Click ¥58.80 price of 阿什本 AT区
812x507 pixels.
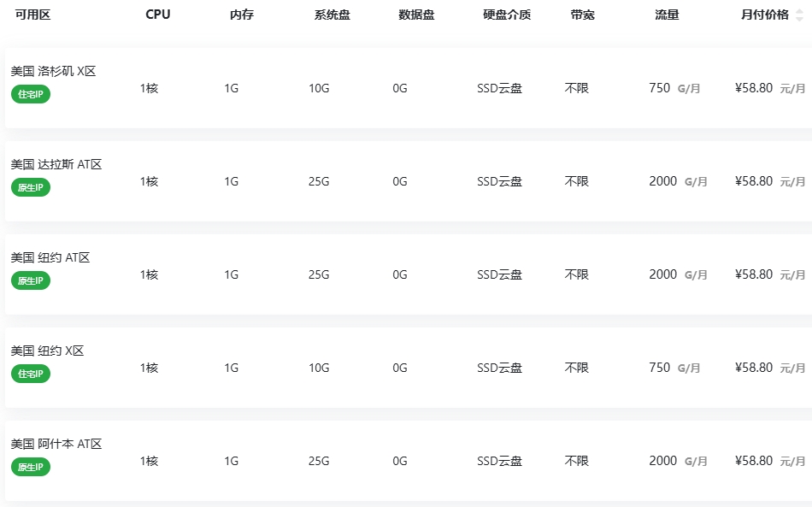pos(754,461)
